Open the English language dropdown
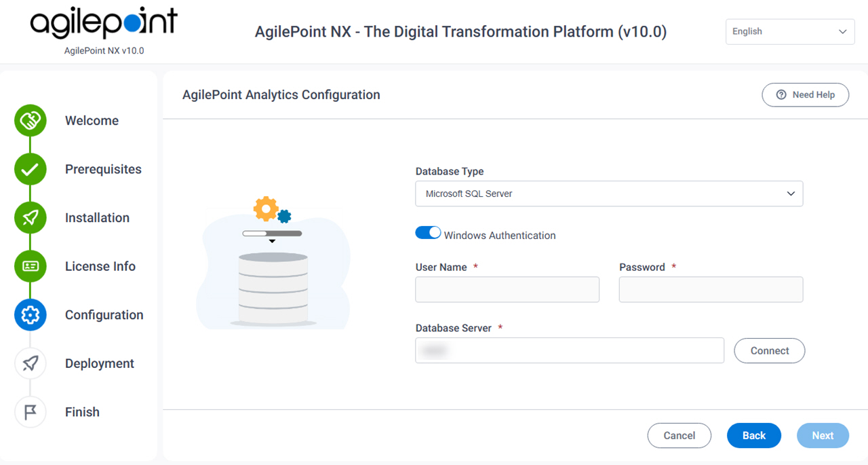Viewport: 868px width, 465px height. [790, 32]
